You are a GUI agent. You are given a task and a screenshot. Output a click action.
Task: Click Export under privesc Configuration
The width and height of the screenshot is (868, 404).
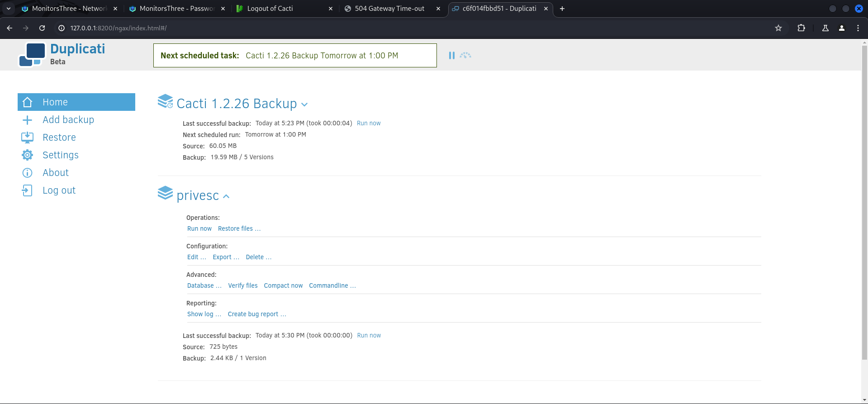[x=226, y=257]
